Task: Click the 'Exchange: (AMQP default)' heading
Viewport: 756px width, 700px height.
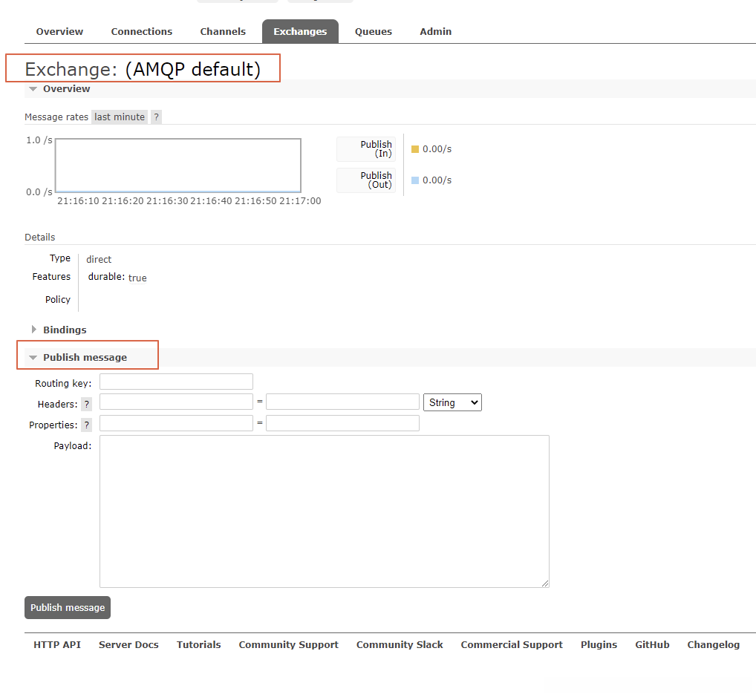Action: [x=143, y=69]
